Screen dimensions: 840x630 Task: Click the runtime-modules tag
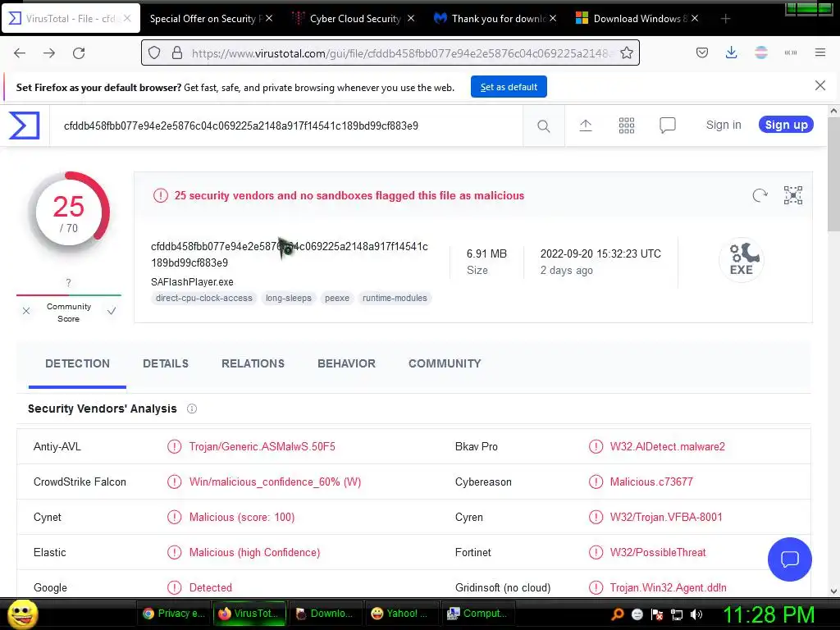[395, 298]
